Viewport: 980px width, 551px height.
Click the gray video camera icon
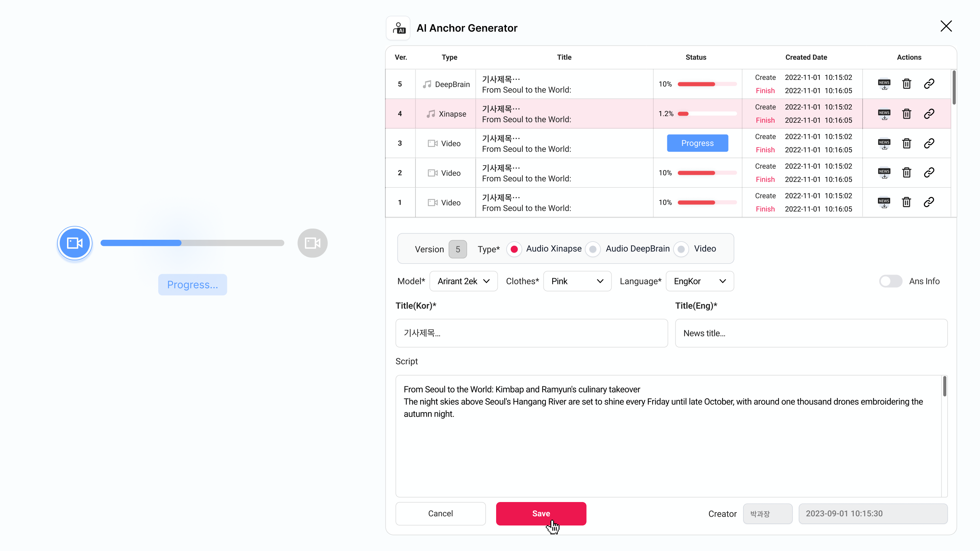point(312,243)
